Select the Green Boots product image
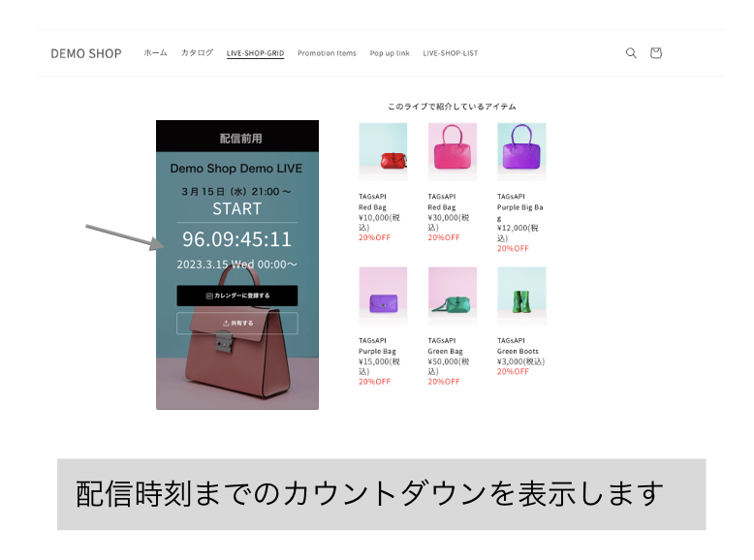The height and width of the screenshot is (560, 754). [521, 296]
